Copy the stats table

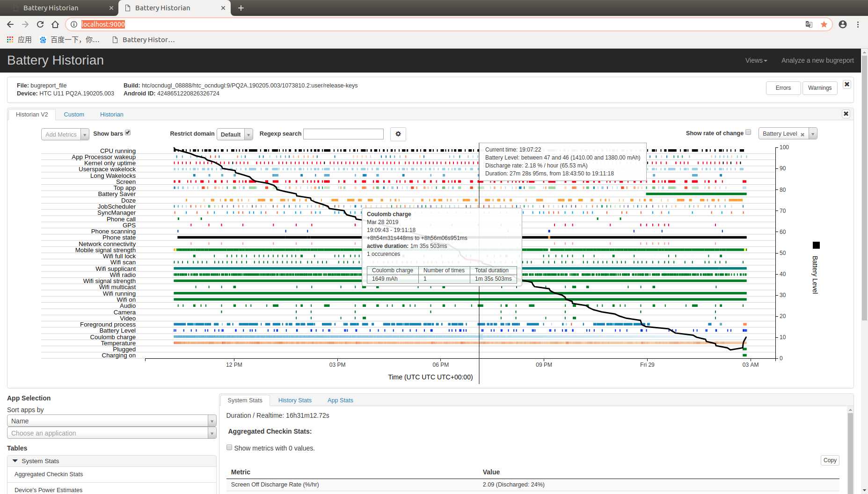pyautogui.click(x=830, y=460)
